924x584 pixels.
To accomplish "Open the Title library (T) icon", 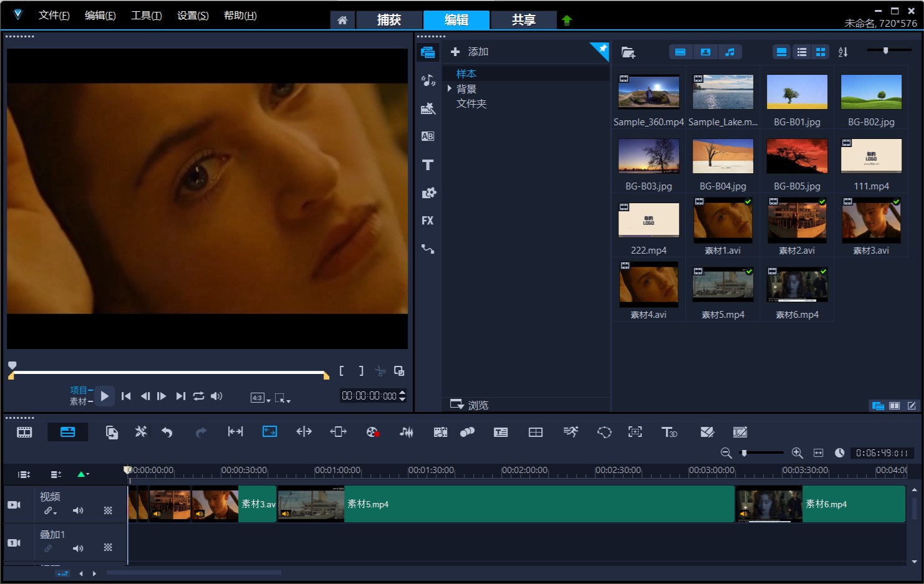I will click(x=428, y=165).
